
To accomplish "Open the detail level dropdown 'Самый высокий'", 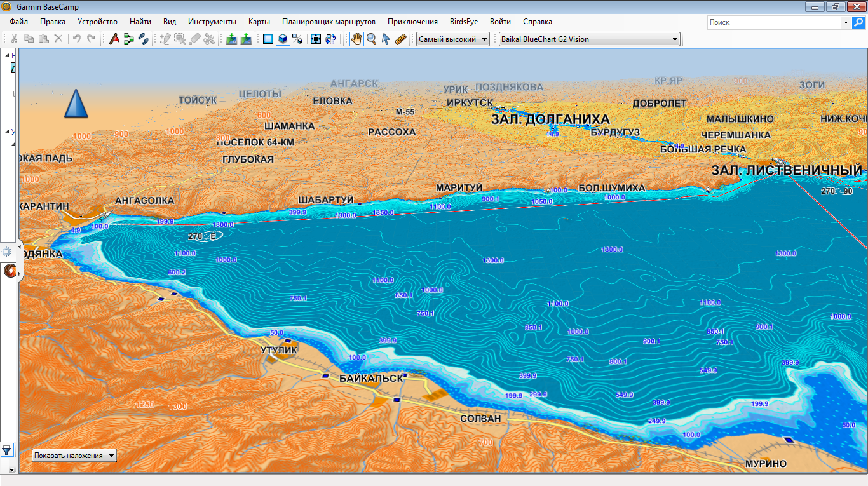I will coord(452,39).
